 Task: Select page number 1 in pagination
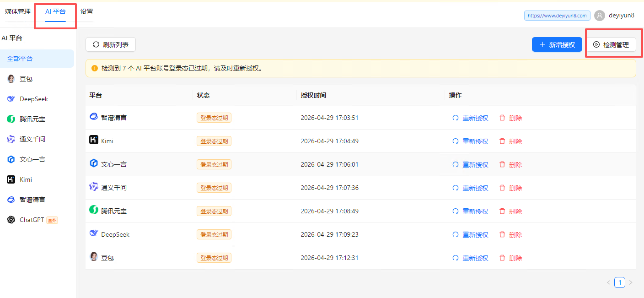(620, 282)
